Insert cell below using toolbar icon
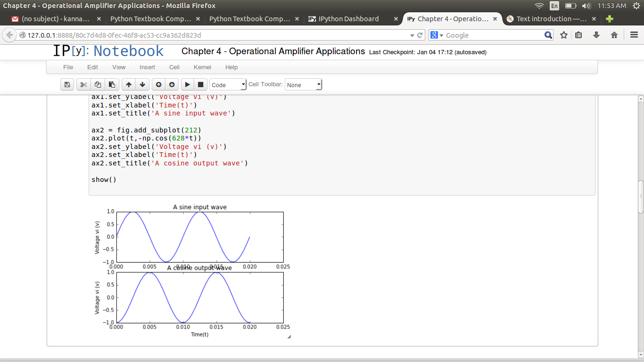This screenshot has height=362, width=644. click(x=172, y=85)
